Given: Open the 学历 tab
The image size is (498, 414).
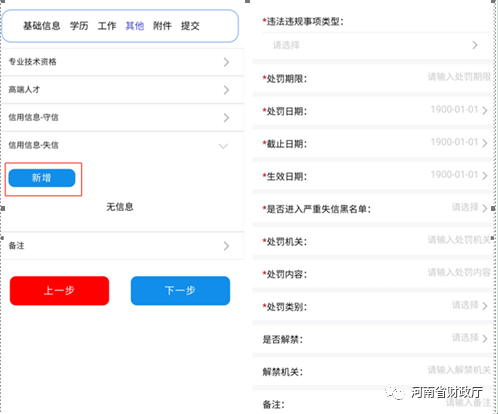Looking at the screenshot, I should pos(79,26).
